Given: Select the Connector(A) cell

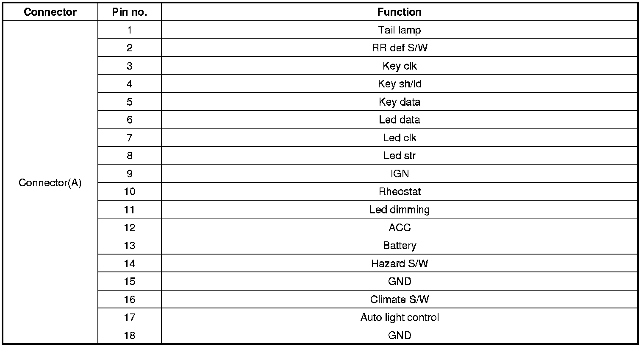Looking at the screenshot, I should pos(50,183).
